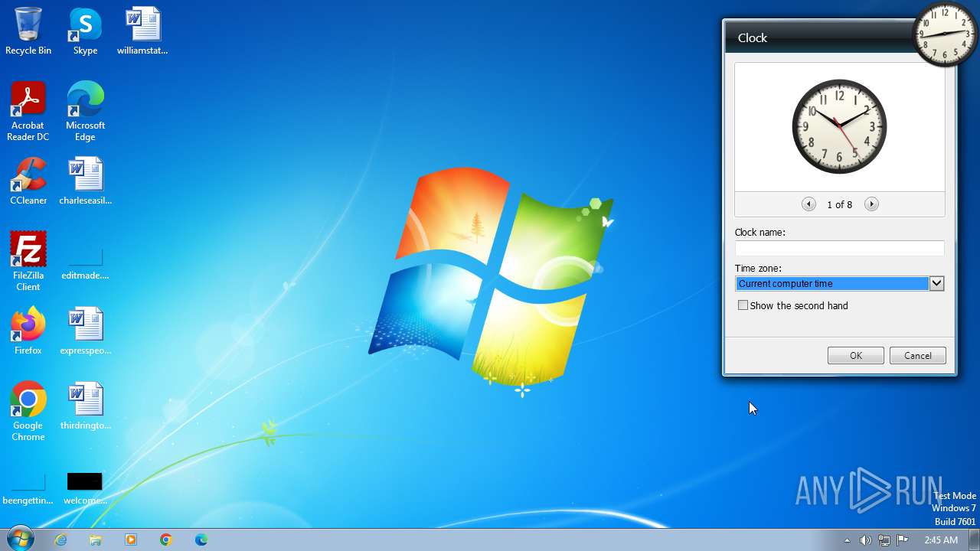Open Internet Explorer from the taskbar
The height and width of the screenshot is (551, 980).
click(x=60, y=540)
